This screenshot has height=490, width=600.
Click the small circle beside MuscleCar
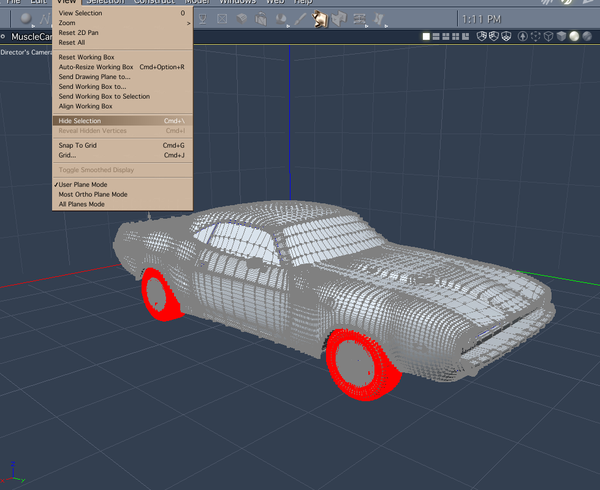coord(3,37)
